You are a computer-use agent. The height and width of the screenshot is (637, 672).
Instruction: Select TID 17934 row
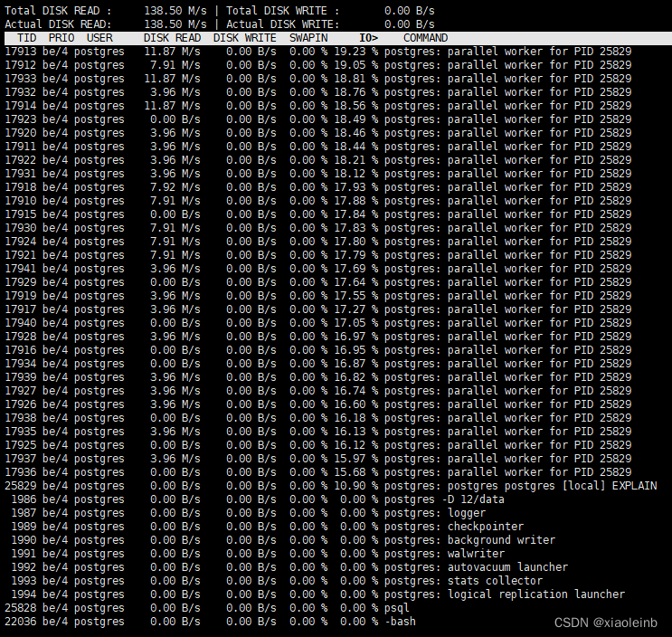coord(318,364)
